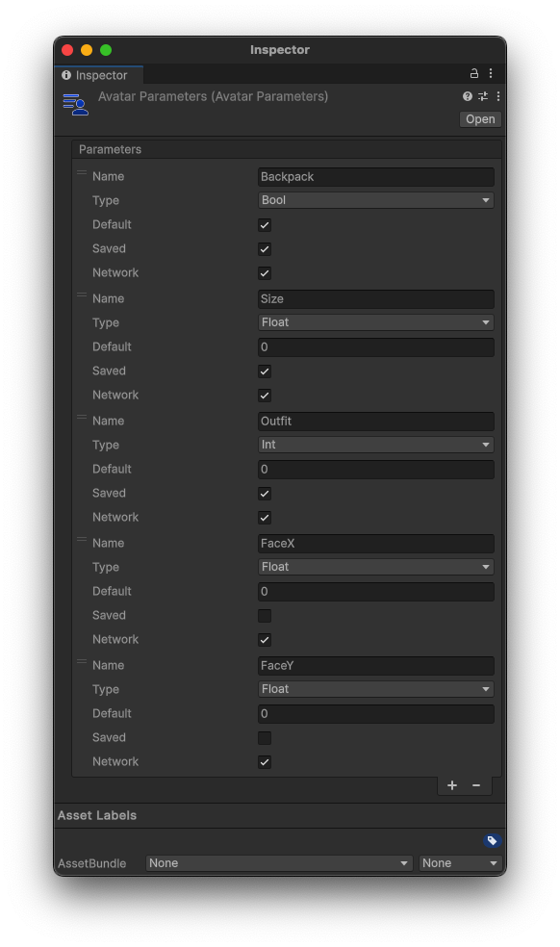Add a parameter with the plus icon
This screenshot has width=560, height=947.
(x=452, y=785)
